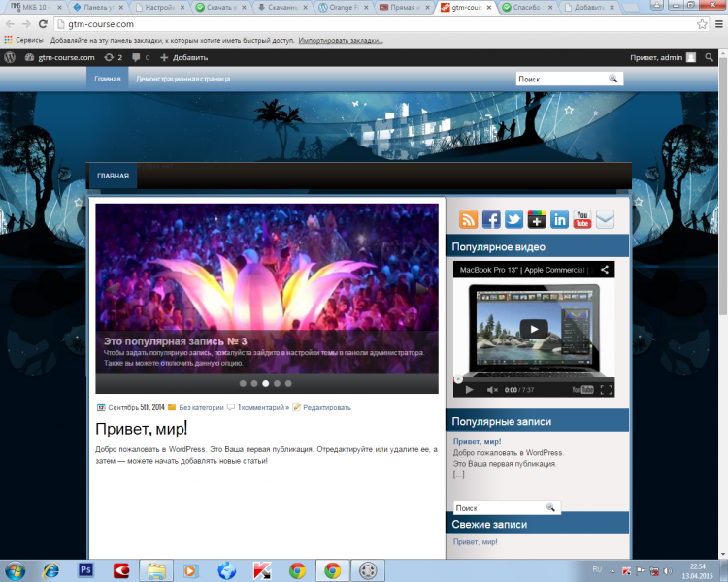Open the taskbar clock 22:54
This screenshot has width=728, height=582.
(x=698, y=571)
